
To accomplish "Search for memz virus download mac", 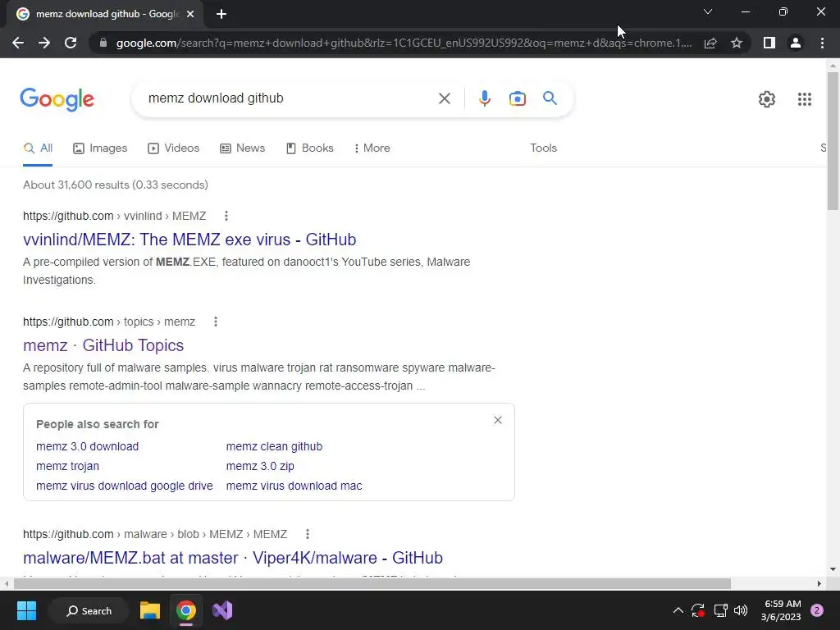I will (294, 486).
